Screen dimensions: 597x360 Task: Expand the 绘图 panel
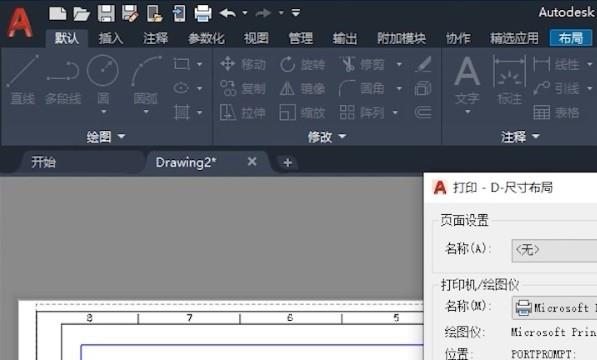(x=105, y=136)
